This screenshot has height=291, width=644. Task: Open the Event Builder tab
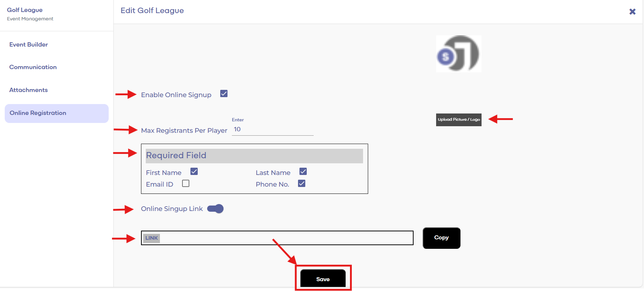coord(29,44)
